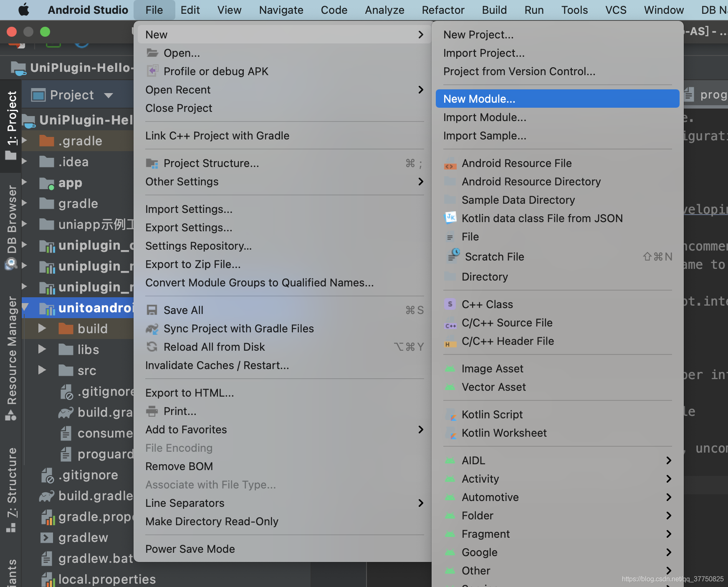Image resolution: width=728 pixels, height=587 pixels.
Task: Click the build.gradle elephant icon at project root
Action: 47,496
